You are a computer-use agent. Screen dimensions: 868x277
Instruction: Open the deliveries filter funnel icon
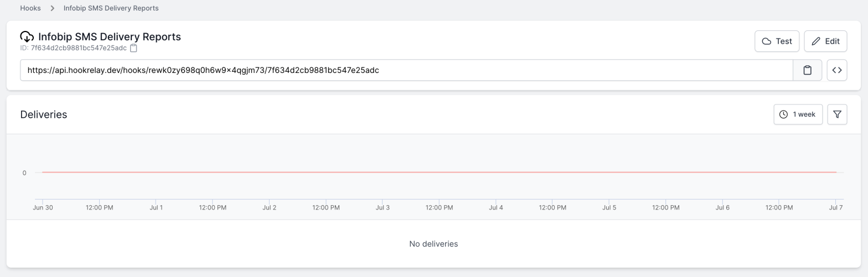[x=837, y=114]
